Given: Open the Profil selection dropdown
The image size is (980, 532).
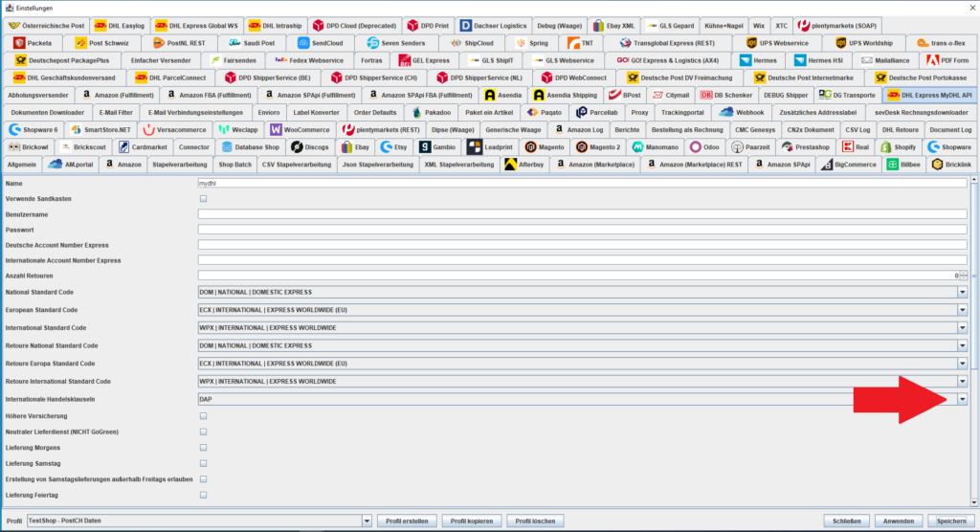Looking at the screenshot, I should pos(367,521).
